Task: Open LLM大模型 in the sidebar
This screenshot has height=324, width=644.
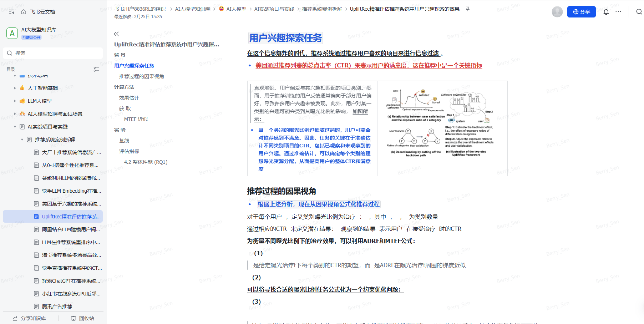Action: (40, 101)
